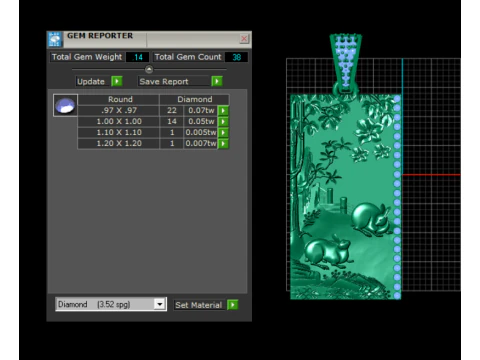Collapse the panel using the round arrow handle
480x360 pixels.
pyautogui.click(x=149, y=69)
